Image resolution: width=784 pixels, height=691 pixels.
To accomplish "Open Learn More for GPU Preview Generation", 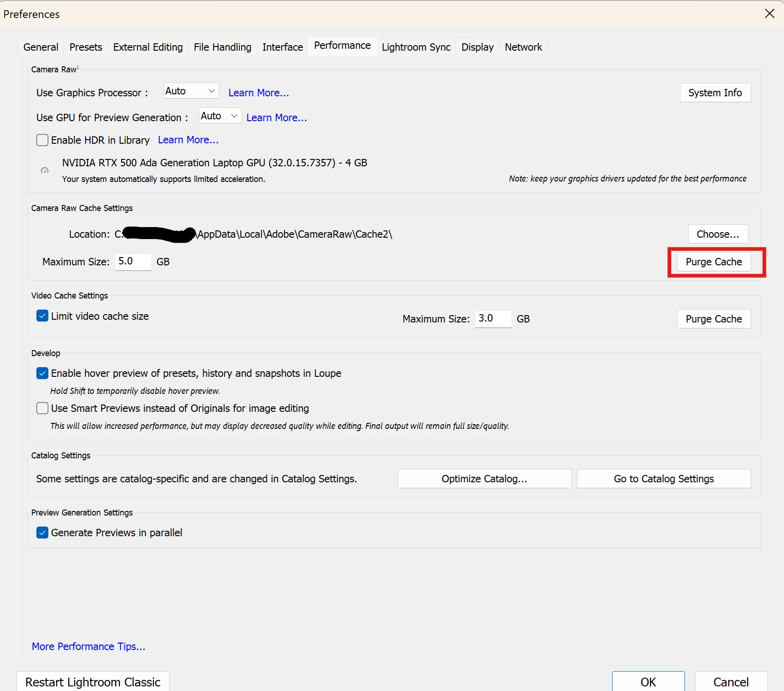I will (x=276, y=117).
